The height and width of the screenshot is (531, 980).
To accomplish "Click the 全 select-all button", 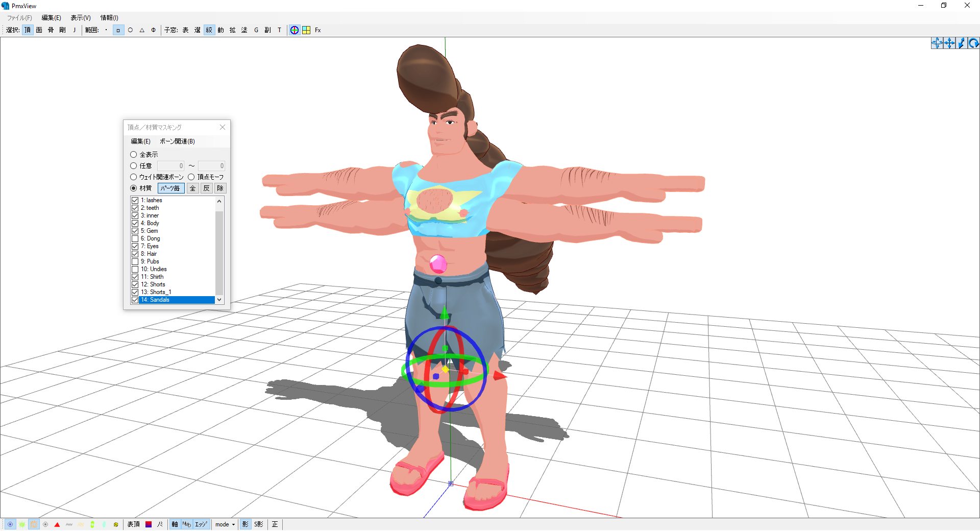I will [193, 188].
